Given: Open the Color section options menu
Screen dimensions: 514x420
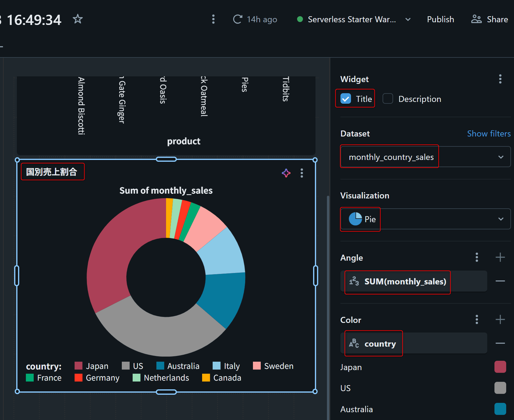Looking at the screenshot, I should (x=477, y=320).
